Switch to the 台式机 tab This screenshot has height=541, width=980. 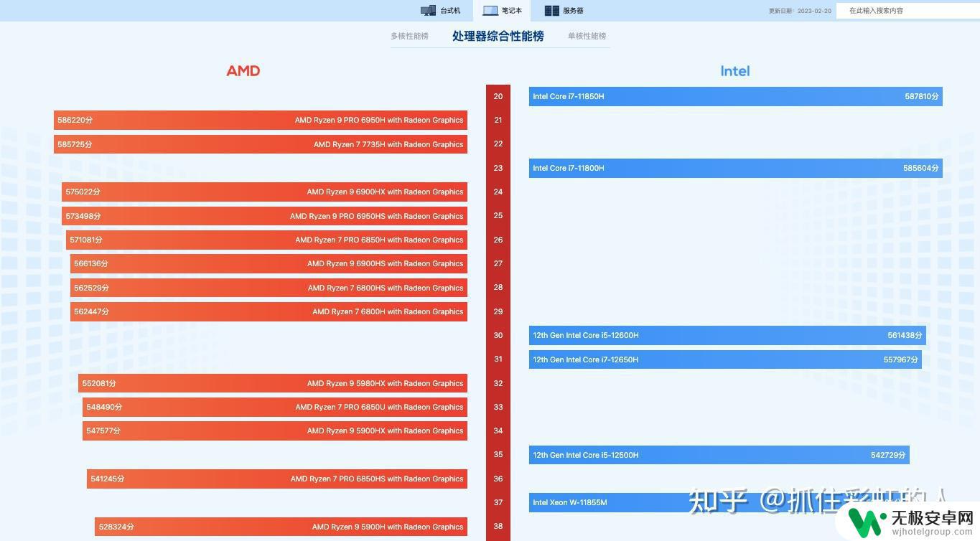tap(441, 11)
